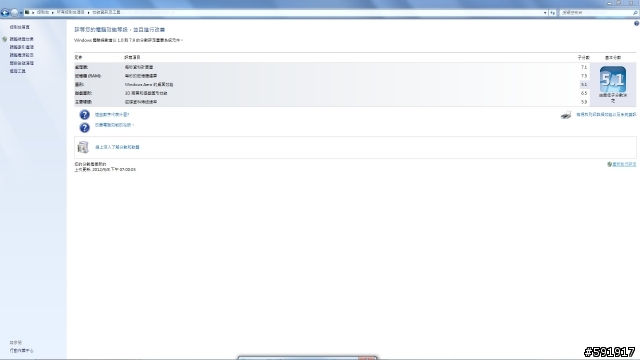Open the shield-marked Adjust visual effects sidebar link
This screenshot has width=640, height=360.
point(22,39)
